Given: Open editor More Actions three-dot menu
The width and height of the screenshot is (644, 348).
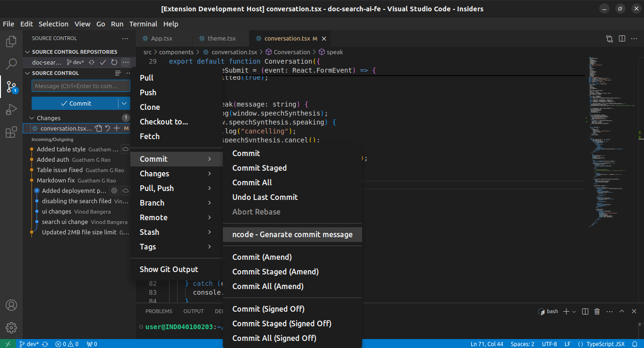Looking at the screenshot, I should (x=635, y=38).
